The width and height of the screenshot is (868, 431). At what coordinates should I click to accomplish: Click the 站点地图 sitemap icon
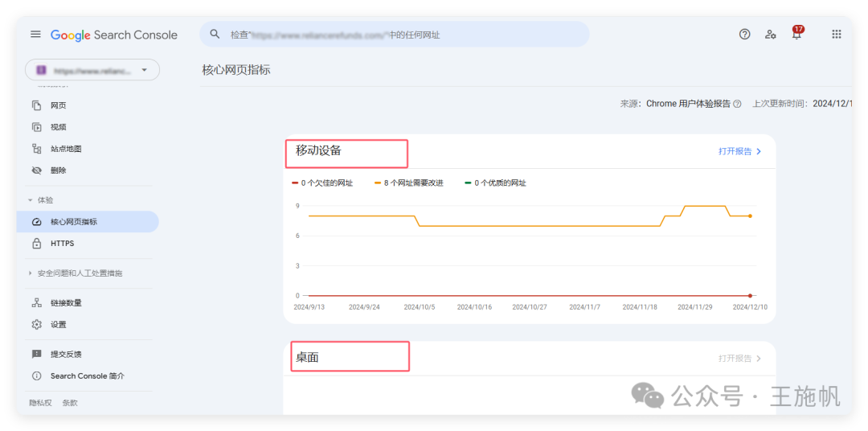[x=36, y=149]
